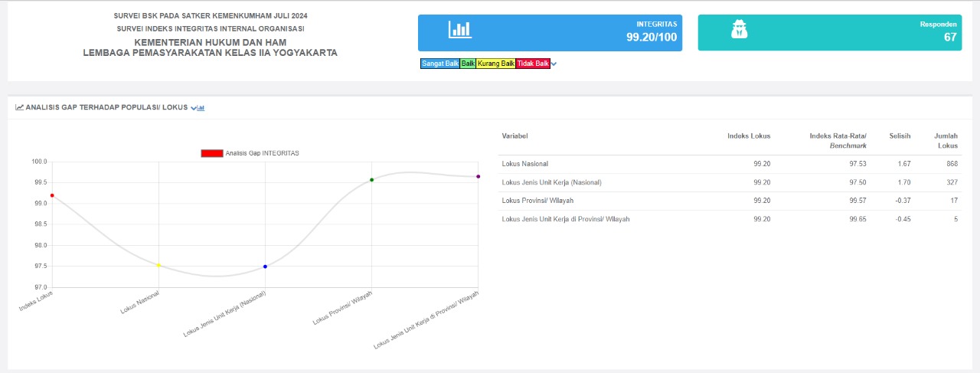Click the respondent spy icon in Responden card
The height and width of the screenshot is (373, 980).
point(739,30)
